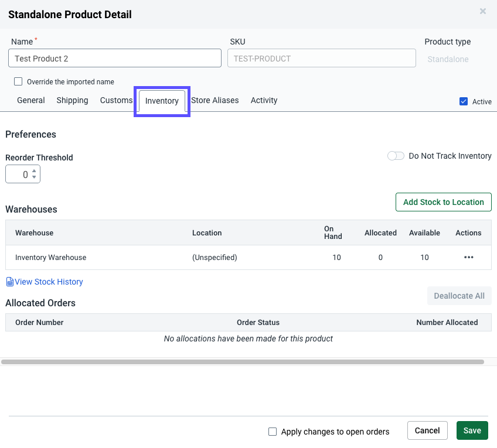Screen dimensions: 497x448
Task: Return to the General tab
Action: (30, 100)
